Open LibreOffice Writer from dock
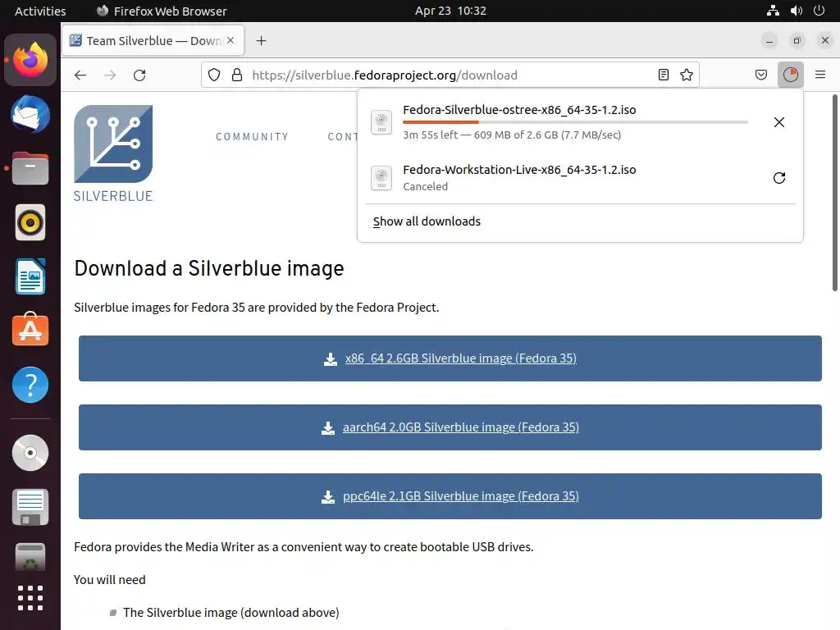This screenshot has width=840, height=630. [30, 276]
